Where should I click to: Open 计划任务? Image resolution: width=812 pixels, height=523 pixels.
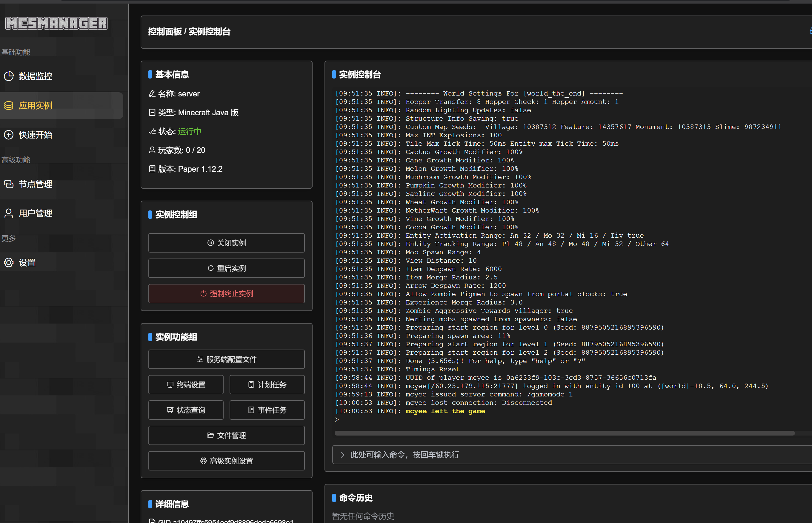(267, 385)
